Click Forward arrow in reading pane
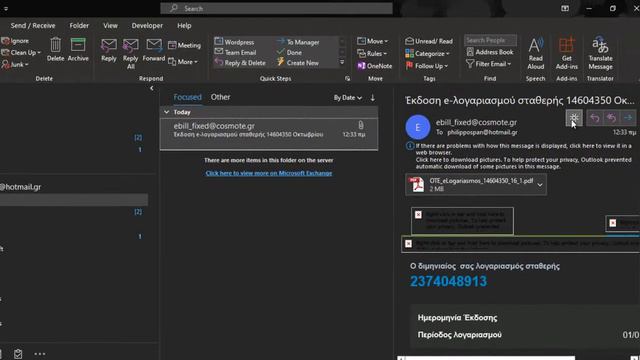Image resolution: width=640 pixels, height=360 pixels. tap(628, 118)
